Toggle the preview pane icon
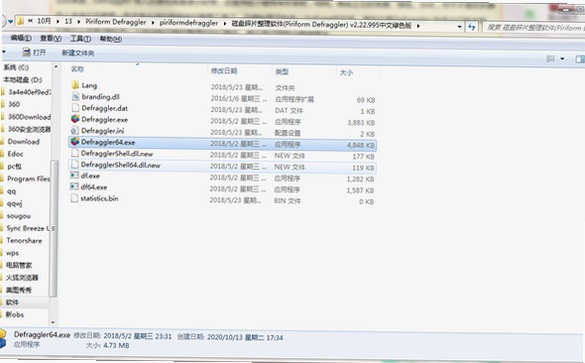The width and height of the screenshot is (585, 363). click(580, 59)
